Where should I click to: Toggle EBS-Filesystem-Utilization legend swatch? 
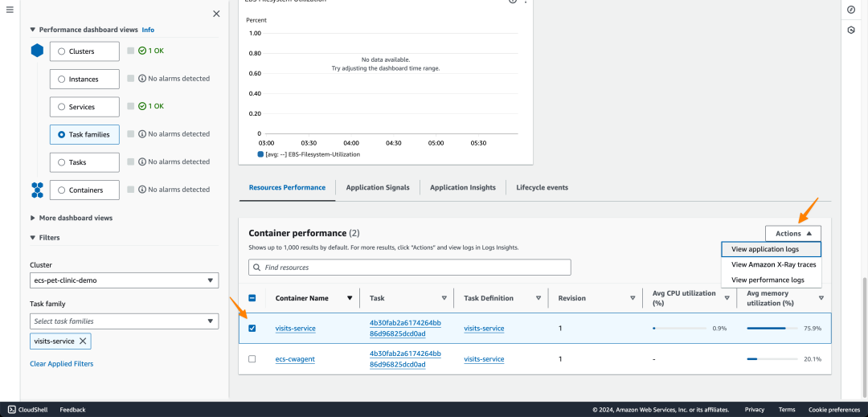(x=260, y=155)
